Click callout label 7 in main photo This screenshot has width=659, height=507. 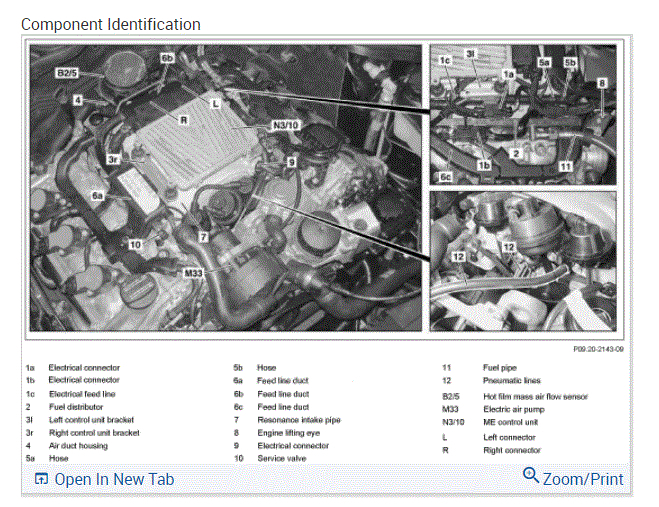tap(204, 237)
